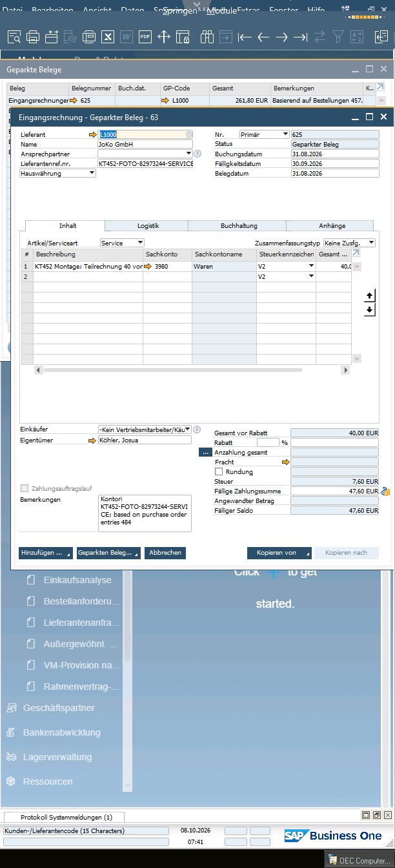This screenshot has height=868, width=395.
Task: Click the payment means icon beside Fällige Zahlungssumme
Action: click(385, 491)
